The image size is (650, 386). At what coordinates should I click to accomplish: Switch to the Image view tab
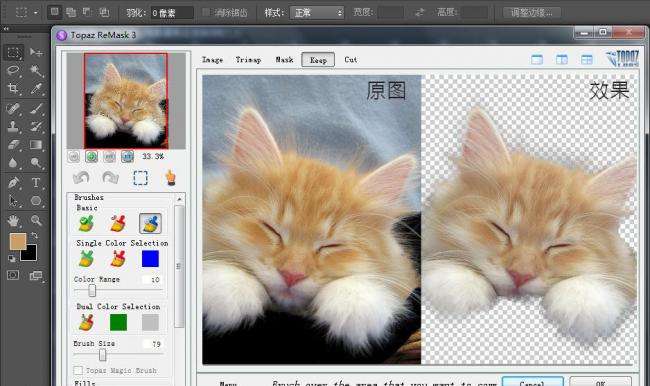point(212,60)
